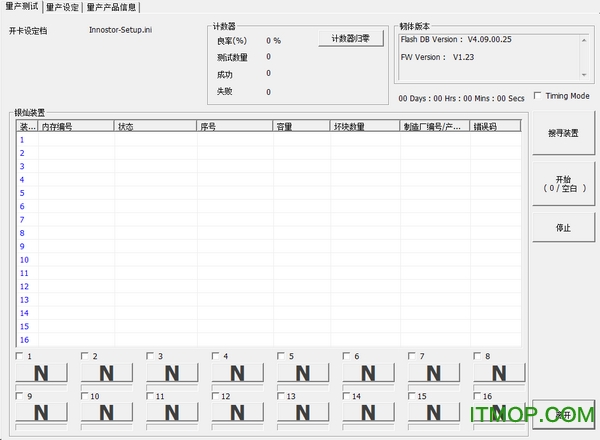Image resolution: width=600 pixels, height=440 pixels.
Task: Click the N indicator for port 10
Action: click(x=106, y=412)
